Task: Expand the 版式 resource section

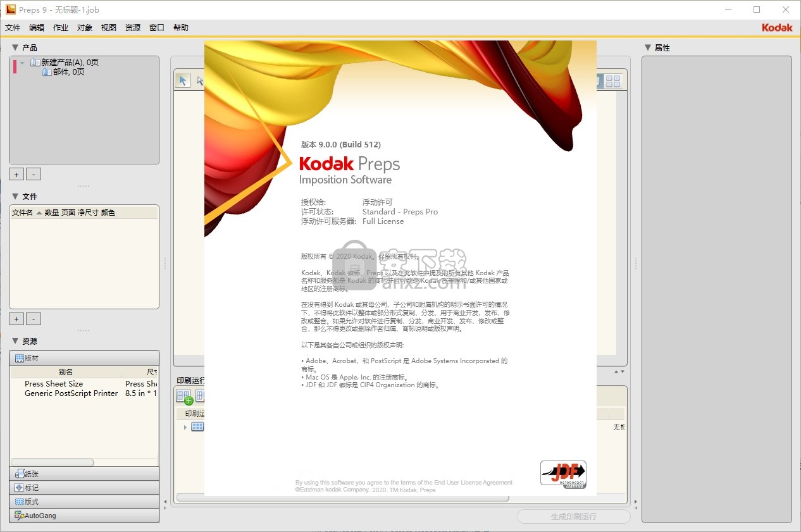Action: pos(84,502)
